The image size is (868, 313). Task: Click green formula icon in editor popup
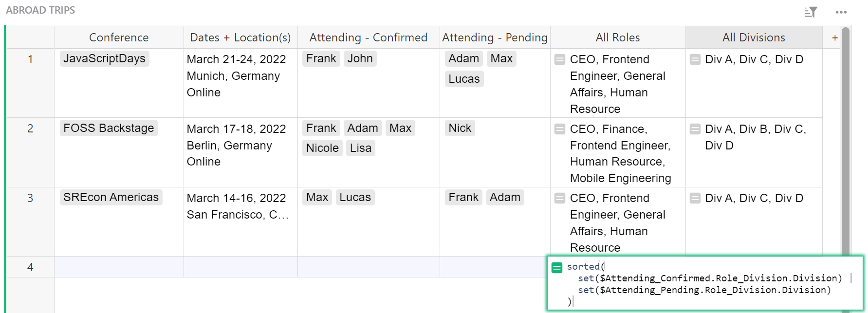coord(557,267)
